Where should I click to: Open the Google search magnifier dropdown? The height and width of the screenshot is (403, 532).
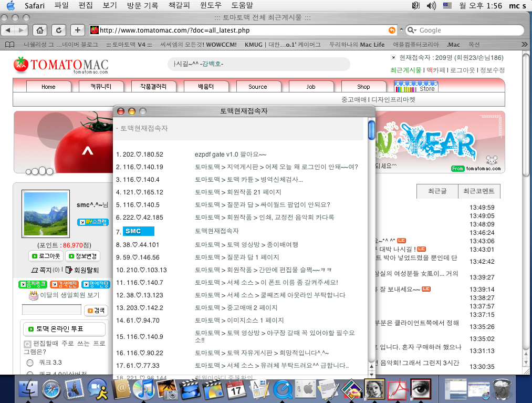412,30
